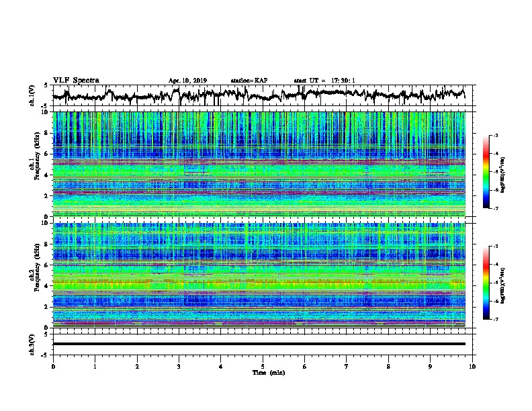
Task: Click the "-3" label on lower colorbar
Action: coord(496,246)
